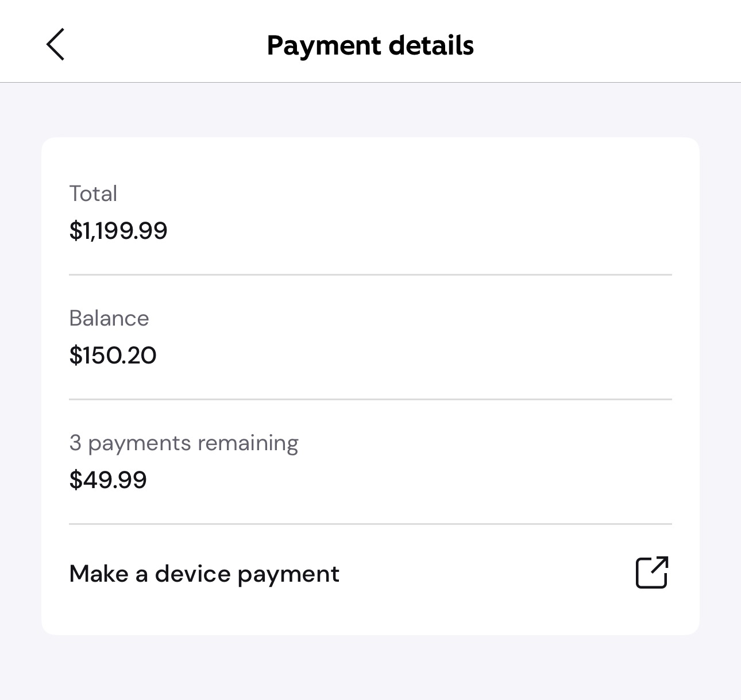The height and width of the screenshot is (700, 741).
Task: Click the divider line below the Balance amount
Action: [370, 399]
